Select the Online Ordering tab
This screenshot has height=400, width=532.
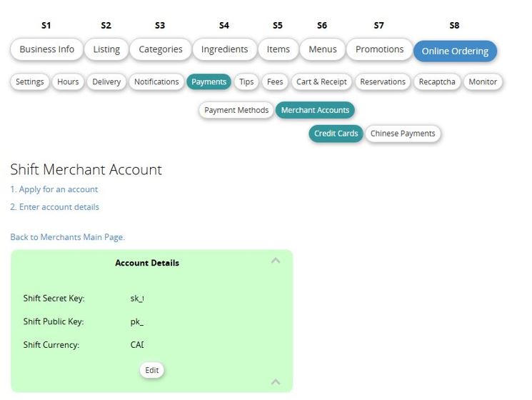click(x=455, y=51)
